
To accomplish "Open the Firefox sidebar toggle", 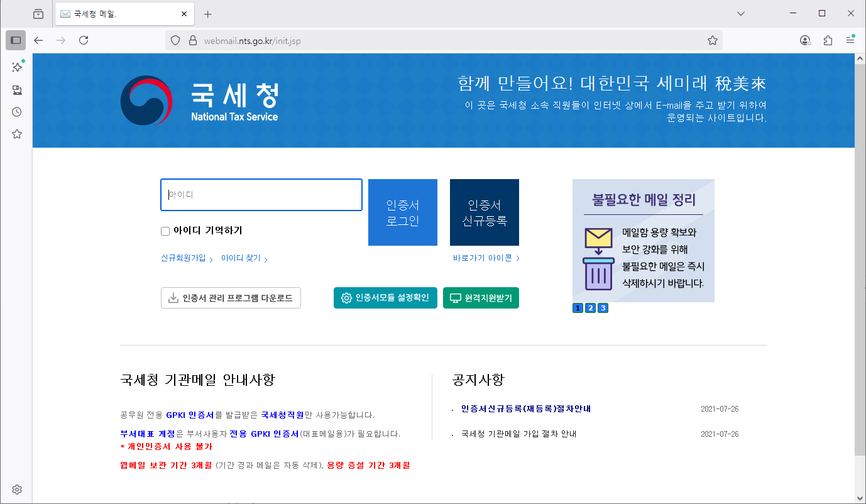I will (x=16, y=40).
